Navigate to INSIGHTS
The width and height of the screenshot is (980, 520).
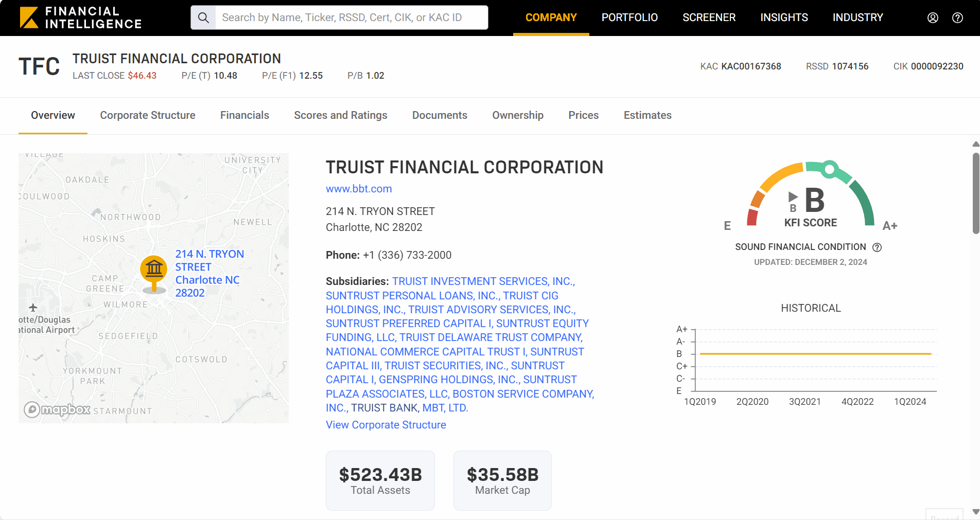click(784, 17)
